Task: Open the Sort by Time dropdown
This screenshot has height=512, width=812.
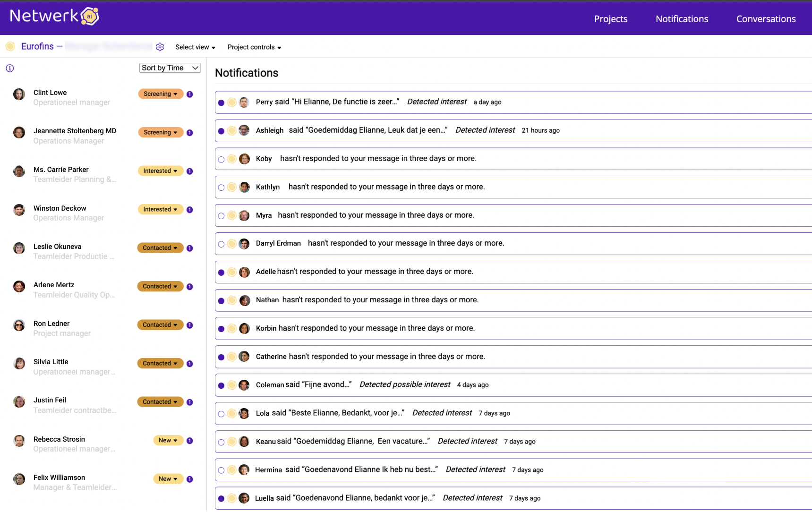Action: point(170,68)
